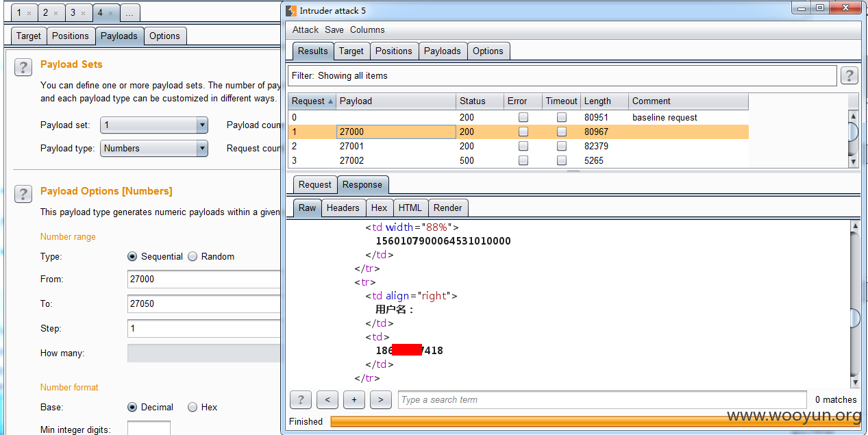Choose Hex number base
868x435 pixels.
(193, 407)
